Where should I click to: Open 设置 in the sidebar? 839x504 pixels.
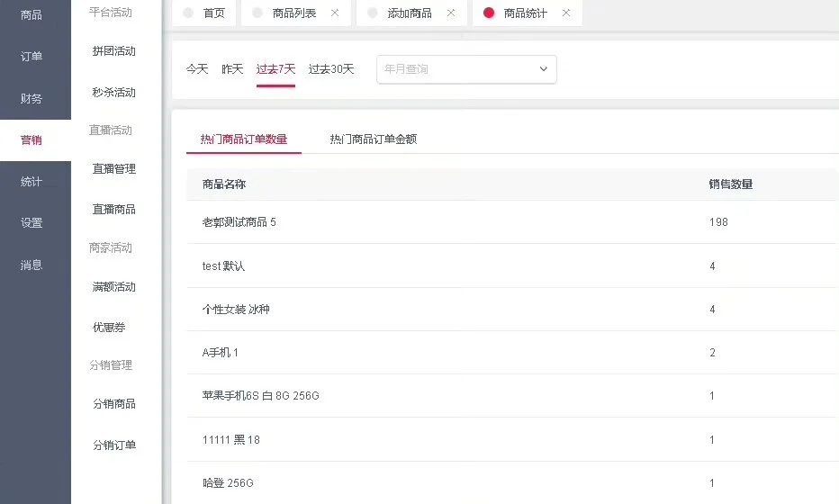point(32,223)
